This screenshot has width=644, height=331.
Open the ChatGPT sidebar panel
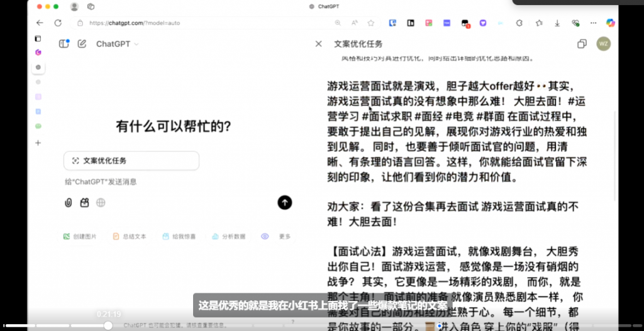click(x=64, y=44)
